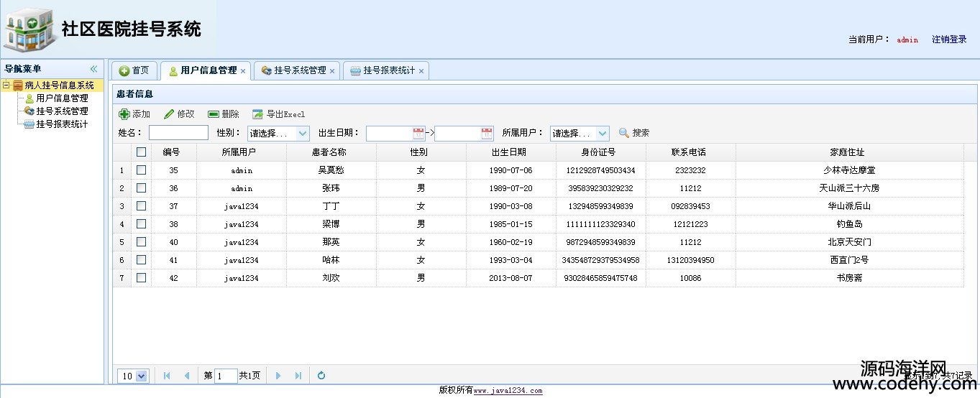The image size is (980, 398).
Task: Sort by the 患者名称 column header
Action: coord(331,152)
